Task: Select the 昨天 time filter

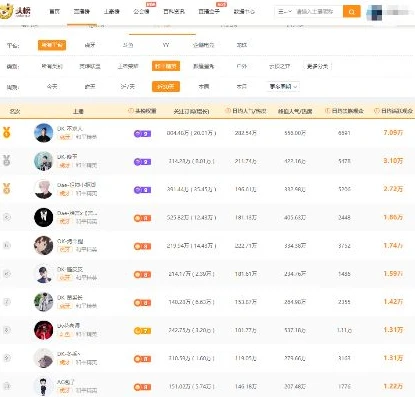Action: 90,87
